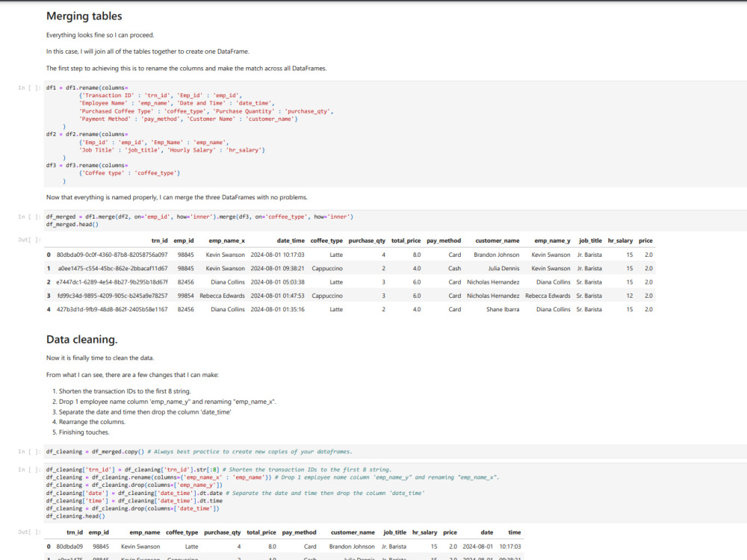Click list item 'Rearrange the columns.'
This screenshot has width=747, height=560.
pos(92,422)
